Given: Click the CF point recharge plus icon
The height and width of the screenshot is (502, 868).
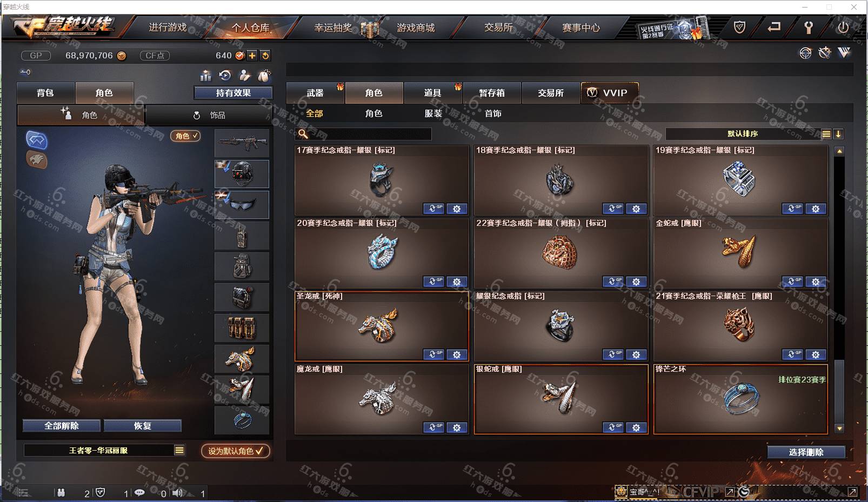Looking at the screenshot, I should pos(252,56).
